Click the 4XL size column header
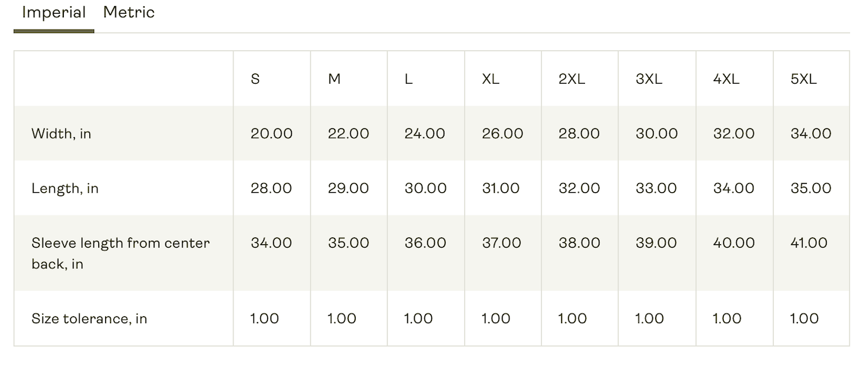 pyautogui.click(x=727, y=79)
